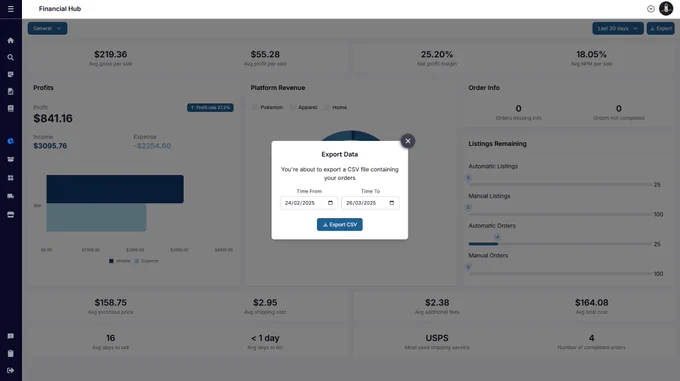Viewport: 680px width, 381px height.
Task: Click the Export Data dialog title
Action: tap(340, 154)
